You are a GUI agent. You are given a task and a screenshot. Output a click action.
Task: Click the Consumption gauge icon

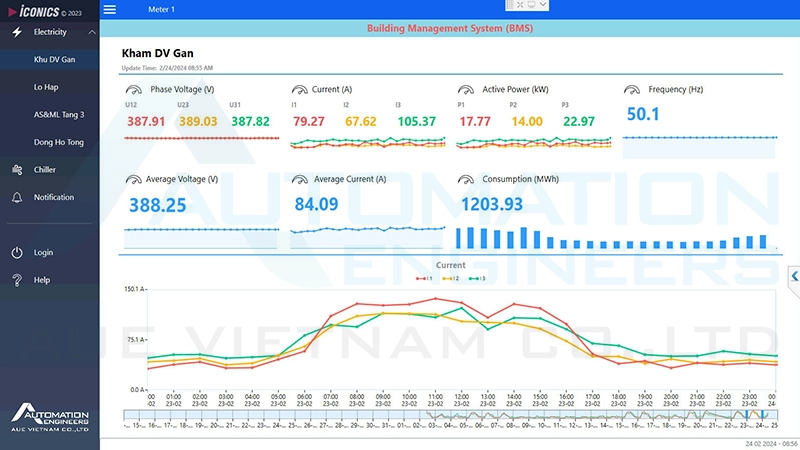(466, 180)
